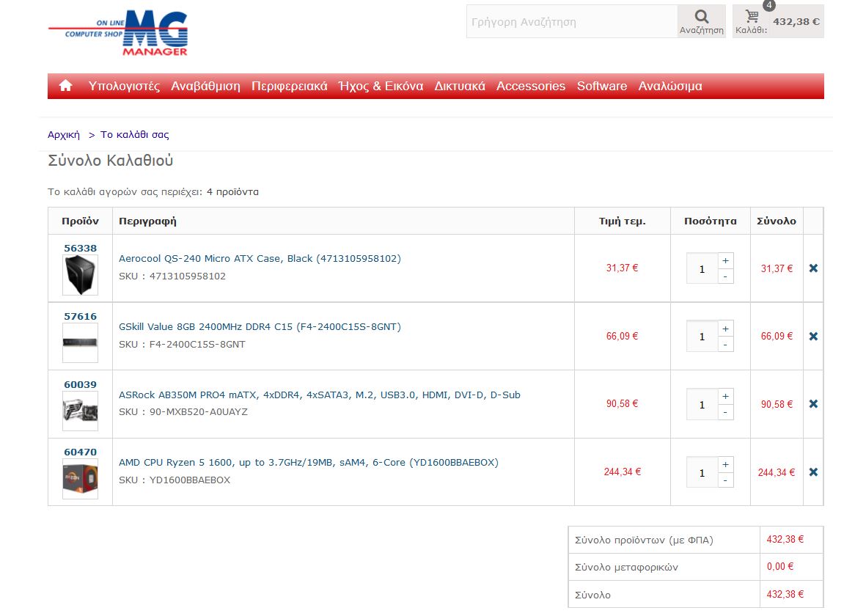
Task: Click Το καλάθι σας breadcrumb
Action: pyautogui.click(x=135, y=135)
